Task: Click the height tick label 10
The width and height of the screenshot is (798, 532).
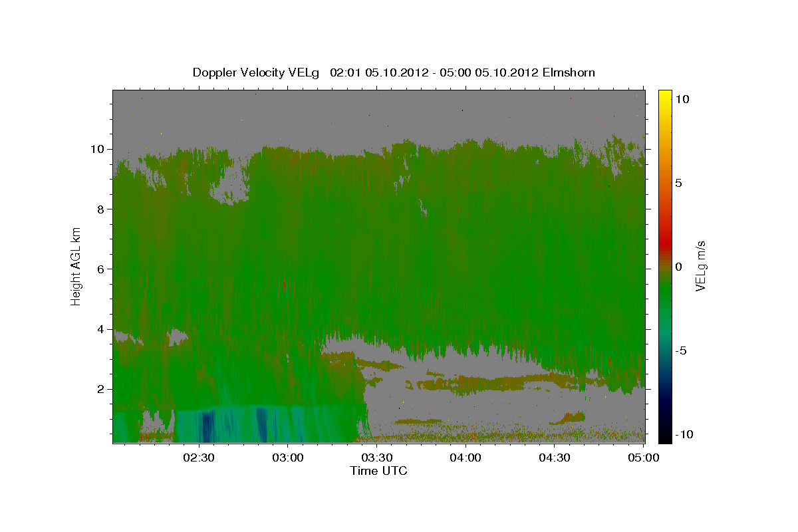Action: pos(98,149)
